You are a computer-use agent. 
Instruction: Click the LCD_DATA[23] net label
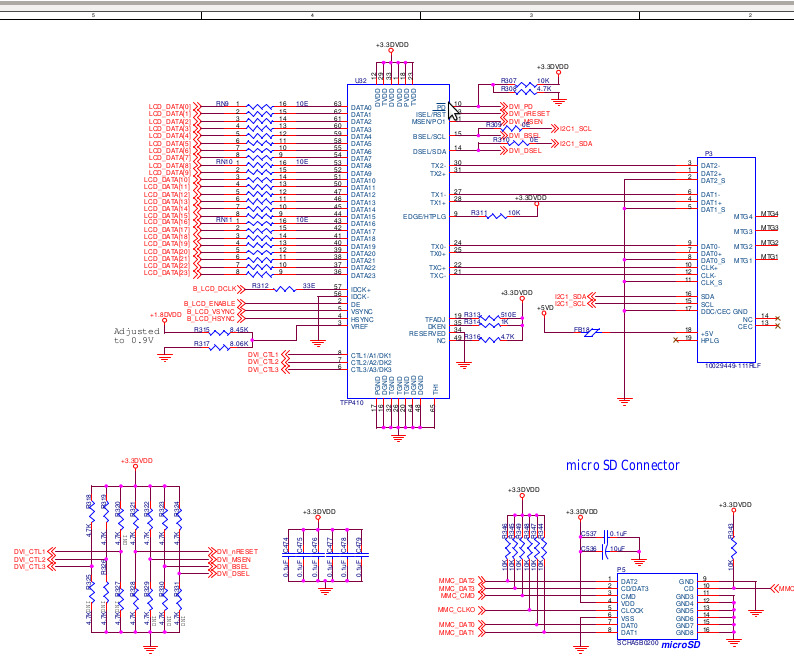click(166, 273)
